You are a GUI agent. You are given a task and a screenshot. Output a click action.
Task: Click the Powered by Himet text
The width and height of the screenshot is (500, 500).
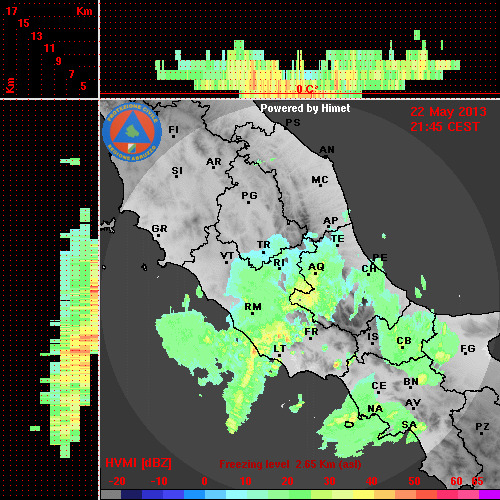[x=305, y=108]
